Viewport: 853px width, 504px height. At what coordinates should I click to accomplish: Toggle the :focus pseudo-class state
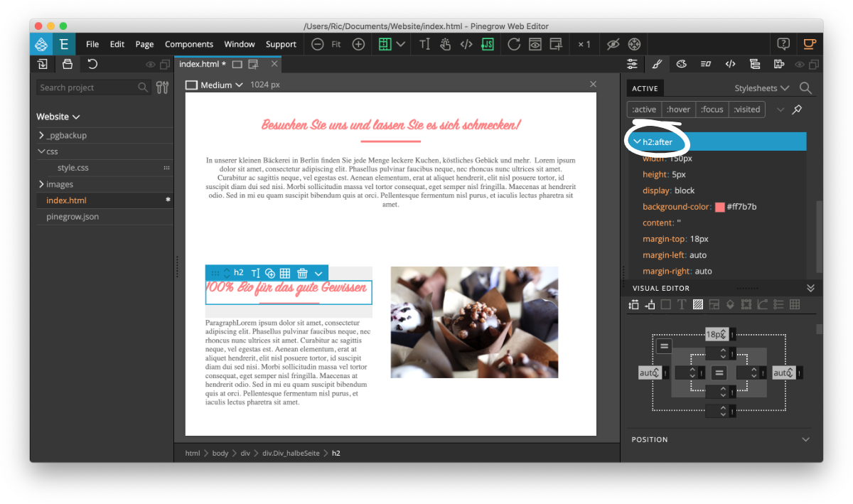coord(712,109)
